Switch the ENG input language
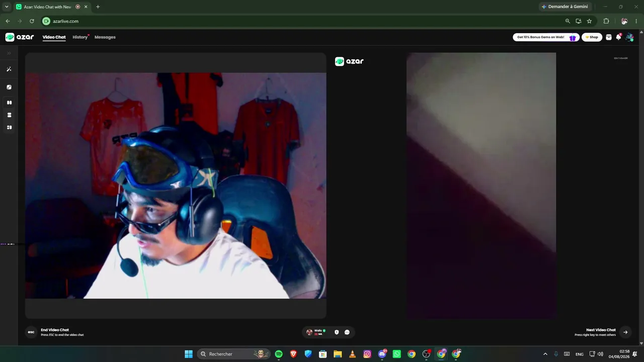Image resolution: width=644 pixels, height=362 pixels. click(x=580, y=354)
